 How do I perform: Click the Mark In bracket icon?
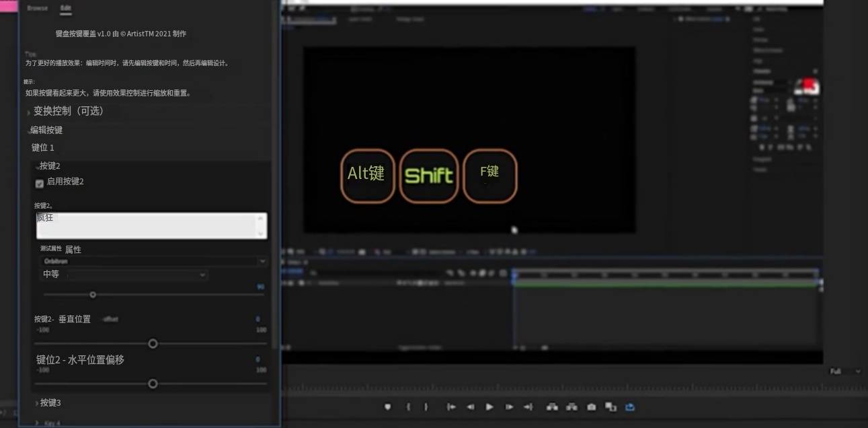click(408, 407)
